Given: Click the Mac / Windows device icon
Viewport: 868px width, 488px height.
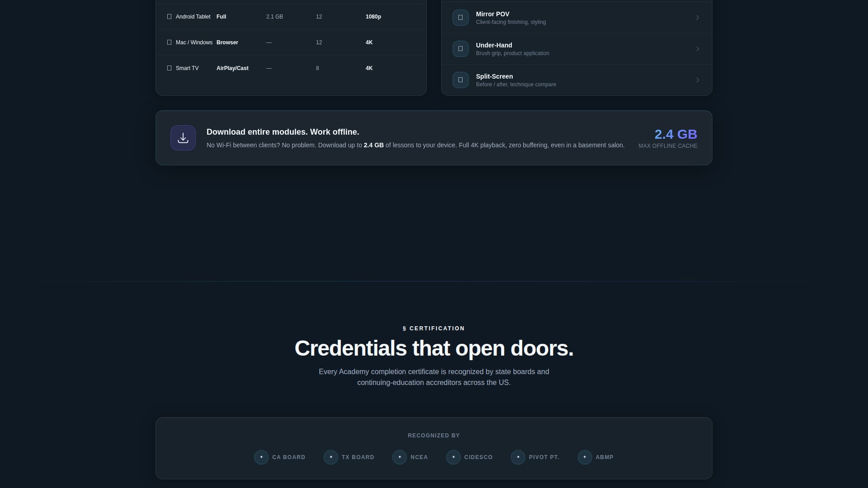Looking at the screenshot, I should point(170,42).
